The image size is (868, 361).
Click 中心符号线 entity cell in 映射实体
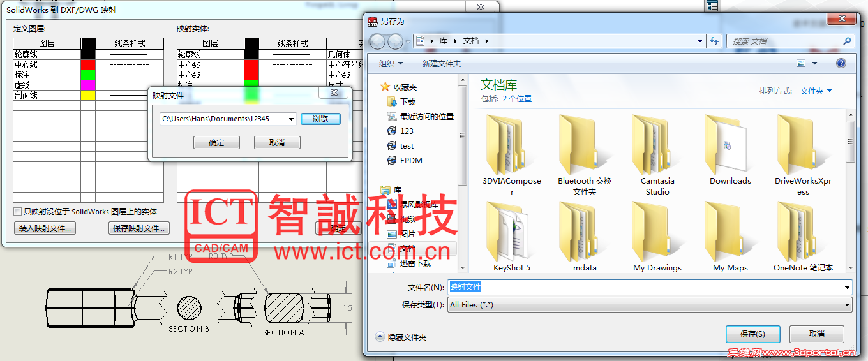(x=345, y=64)
